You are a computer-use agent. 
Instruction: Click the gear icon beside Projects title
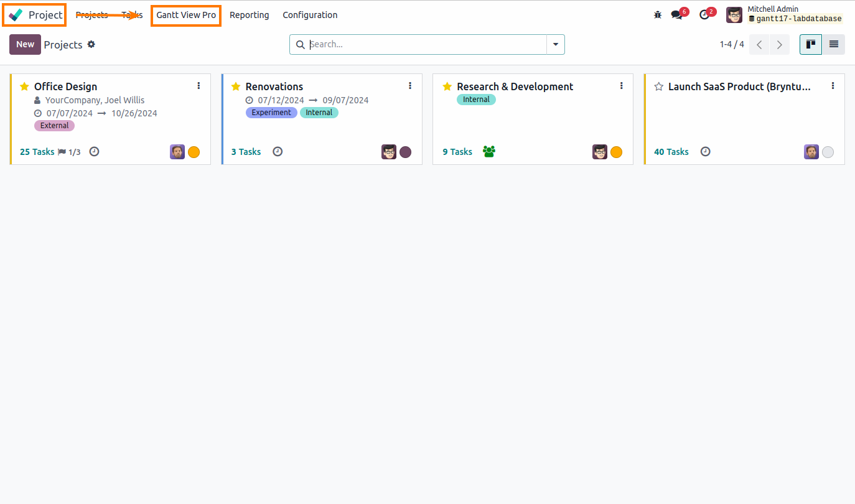pos(91,44)
